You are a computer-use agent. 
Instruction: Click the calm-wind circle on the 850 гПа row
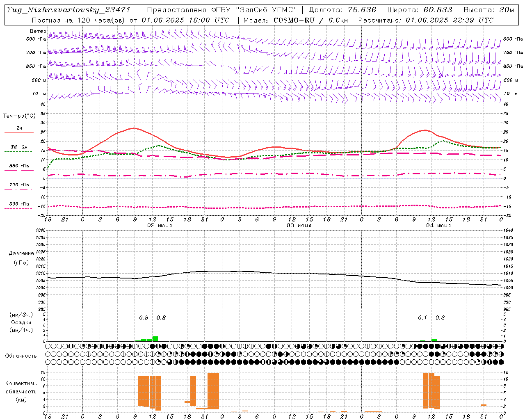tap(222, 66)
